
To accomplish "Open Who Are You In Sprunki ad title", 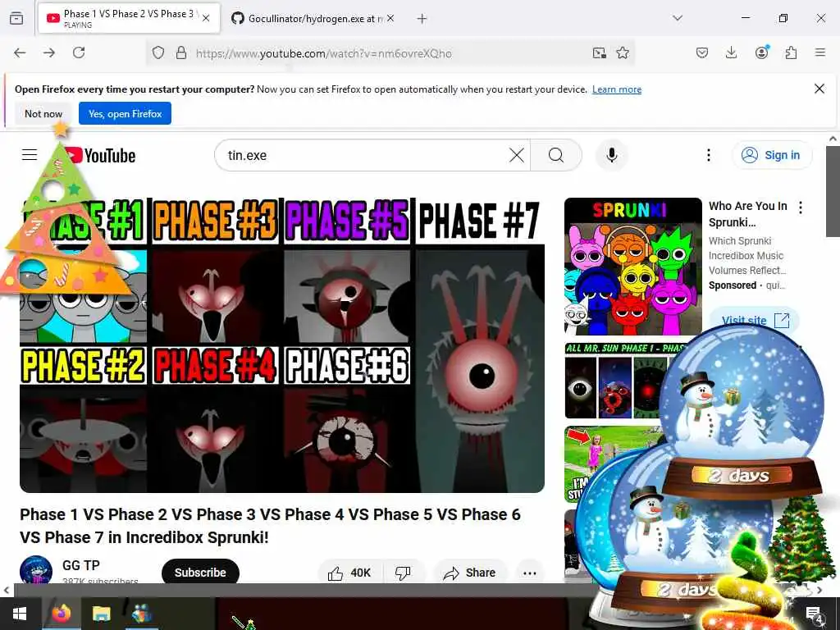I will click(748, 214).
